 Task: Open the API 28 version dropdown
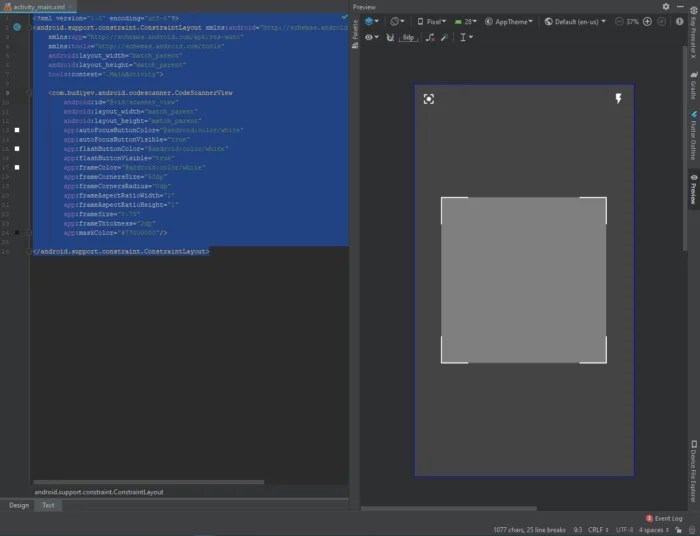click(465, 21)
